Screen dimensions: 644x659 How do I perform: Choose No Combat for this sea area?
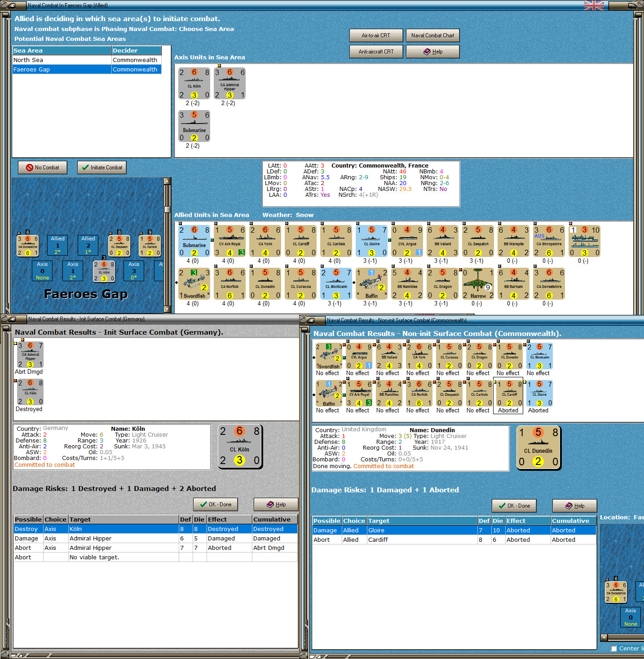[43, 168]
